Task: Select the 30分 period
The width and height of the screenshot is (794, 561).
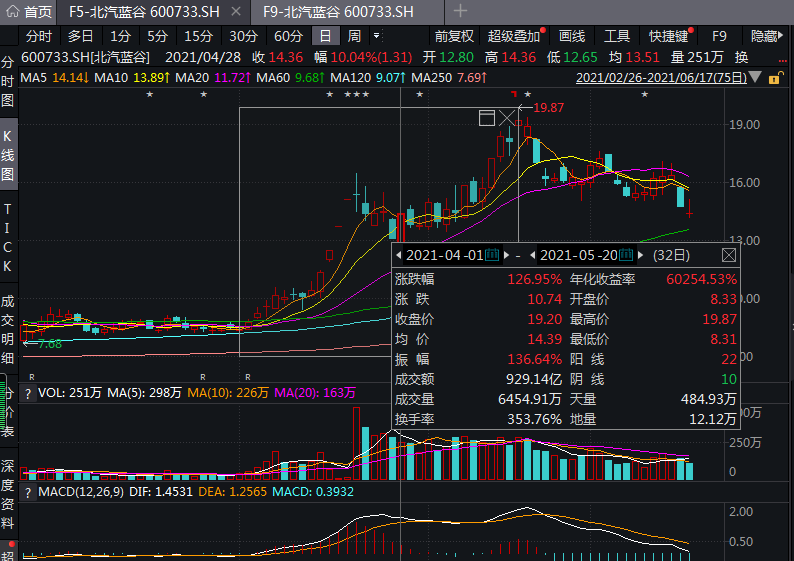Action: coord(243,36)
